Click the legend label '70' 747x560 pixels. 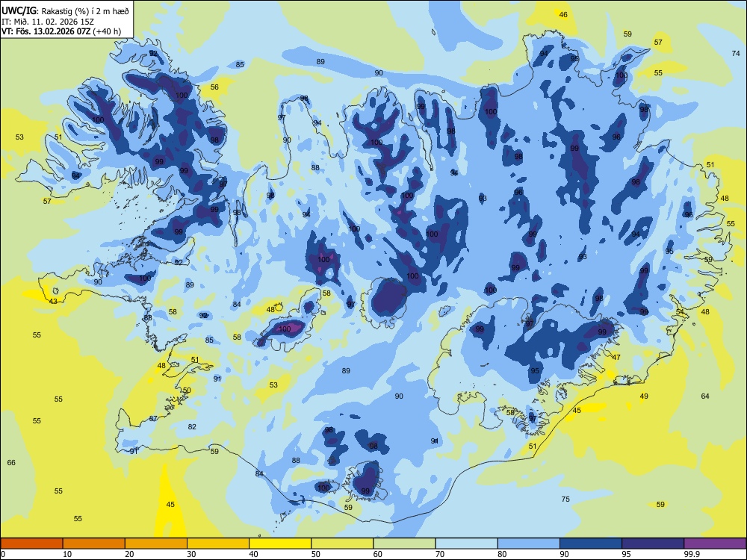[x=440, y=554]
